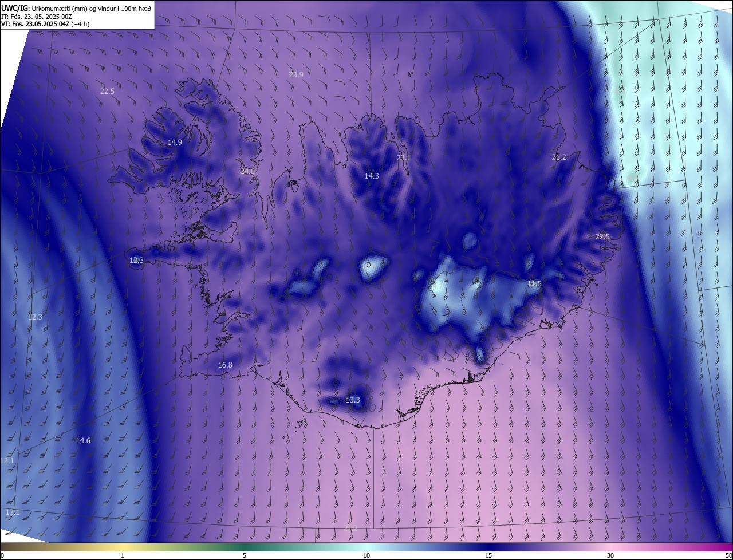This screenshot has height=560, width=733.
Task: Click the '0' tick on the color scale
Action: pyautogui.click(x=2, y=555)
